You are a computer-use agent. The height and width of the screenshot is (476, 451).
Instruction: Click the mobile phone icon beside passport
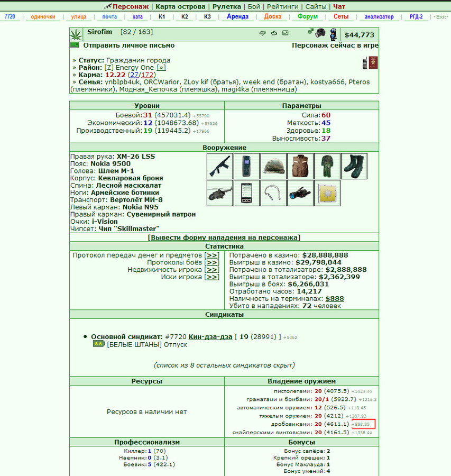365,63
